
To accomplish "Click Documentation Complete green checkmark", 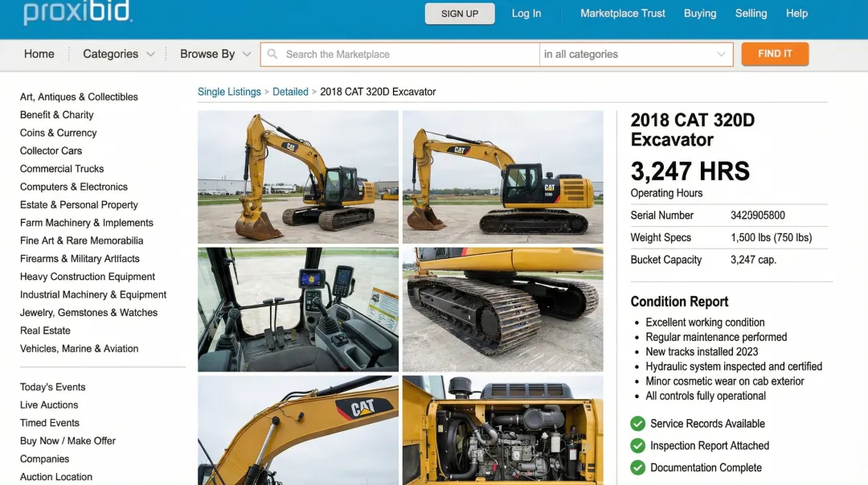I will pos(637,467).
